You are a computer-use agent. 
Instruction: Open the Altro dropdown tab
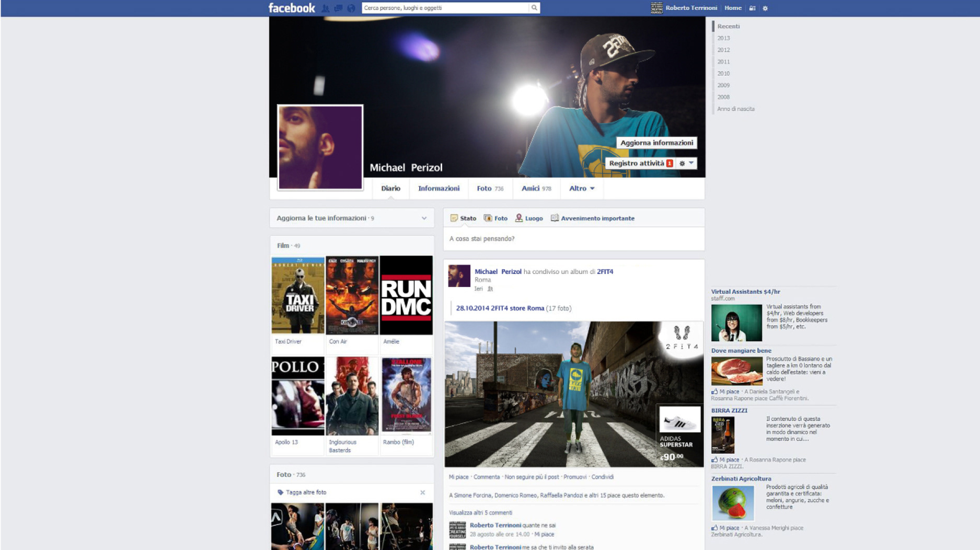(582, 188)
